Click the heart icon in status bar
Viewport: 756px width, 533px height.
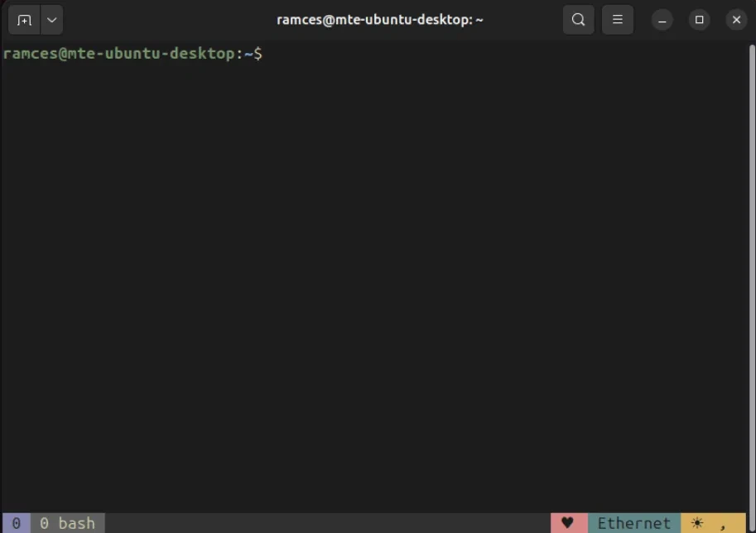pyautogui.click(x=567, y=523)
